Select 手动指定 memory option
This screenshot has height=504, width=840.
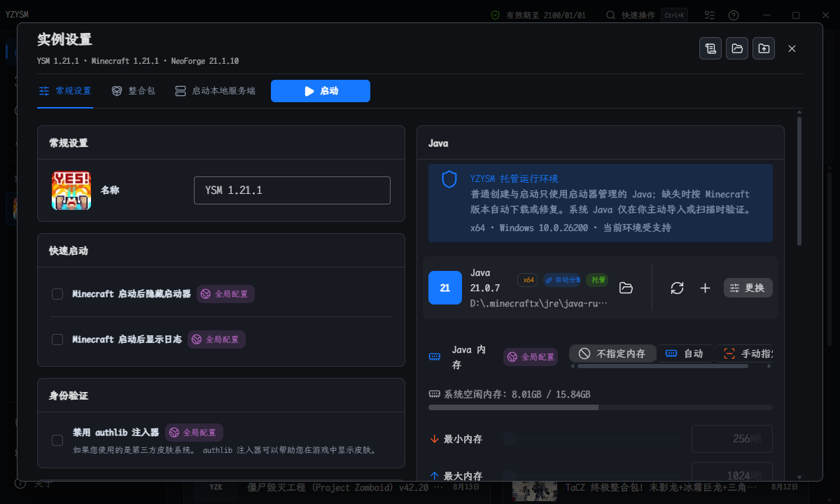point(746,353)
